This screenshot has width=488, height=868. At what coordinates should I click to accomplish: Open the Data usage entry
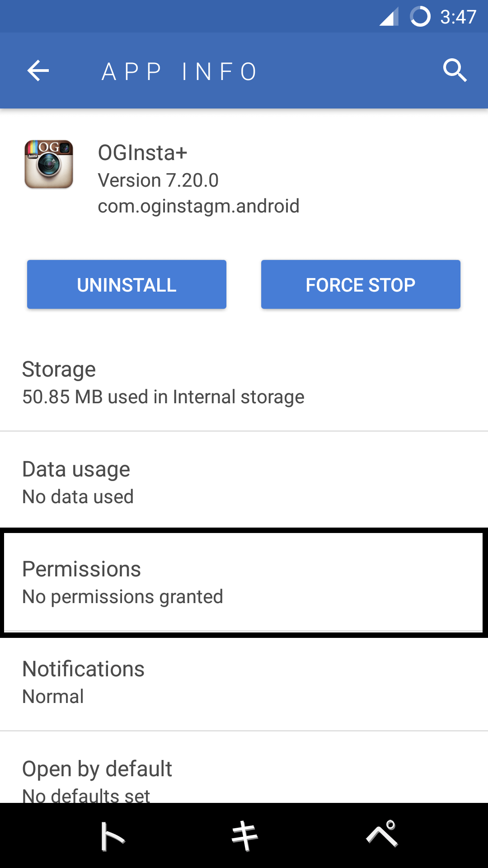pos(244,482)
